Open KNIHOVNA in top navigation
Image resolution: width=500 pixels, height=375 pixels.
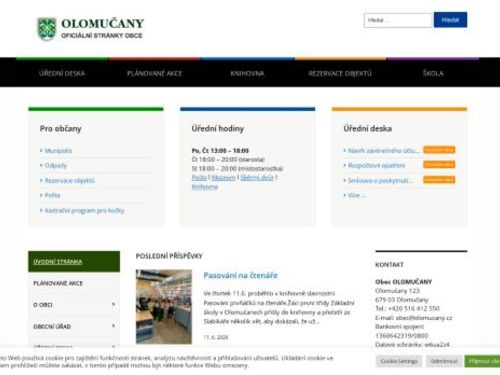tap(247, 73)
